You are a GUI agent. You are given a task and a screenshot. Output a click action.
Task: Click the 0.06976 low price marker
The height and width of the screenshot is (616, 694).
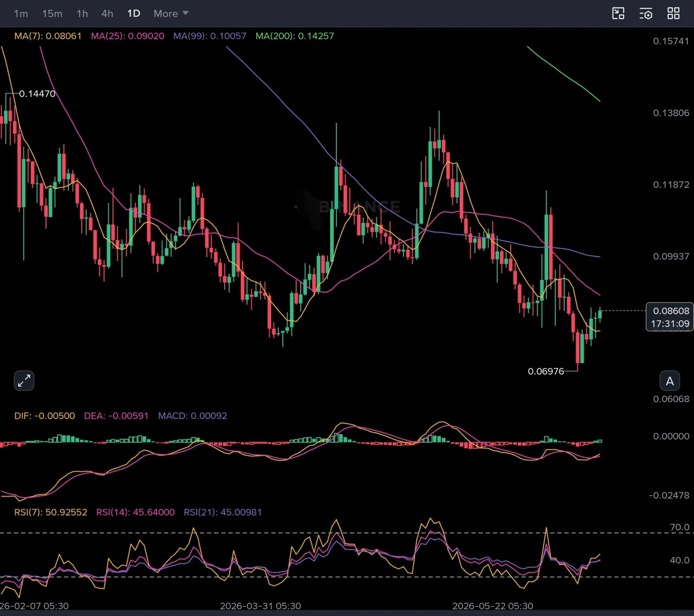[x=546, y=371]
